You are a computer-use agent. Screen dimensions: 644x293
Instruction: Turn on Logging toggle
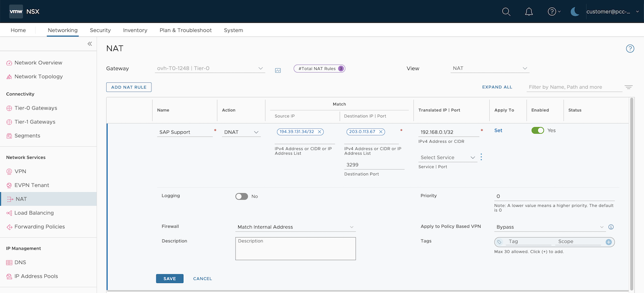click(x=241, y=196)
